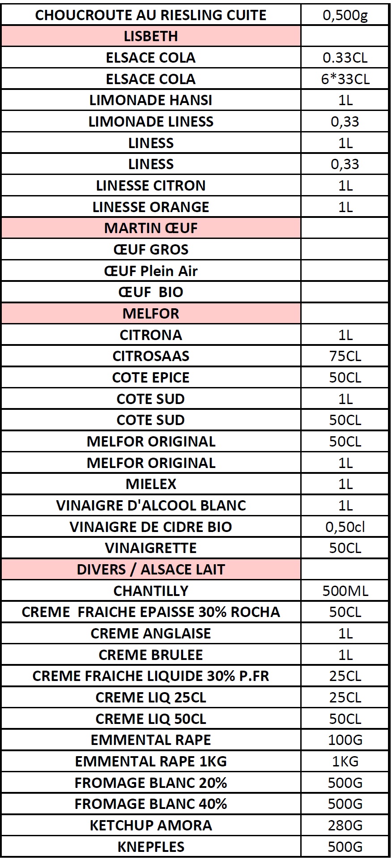
Task: Select the VINAIGRE D'ALCOOL BLANC cell
Action: click(151, 506)
